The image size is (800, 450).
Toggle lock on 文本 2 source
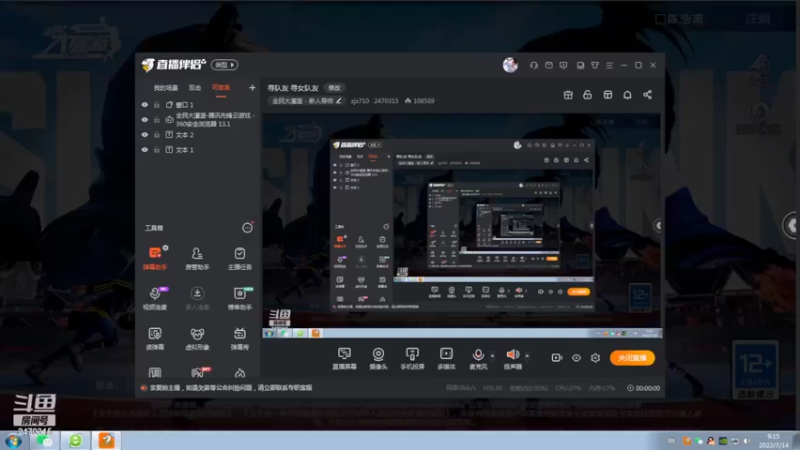coord(157,135)
